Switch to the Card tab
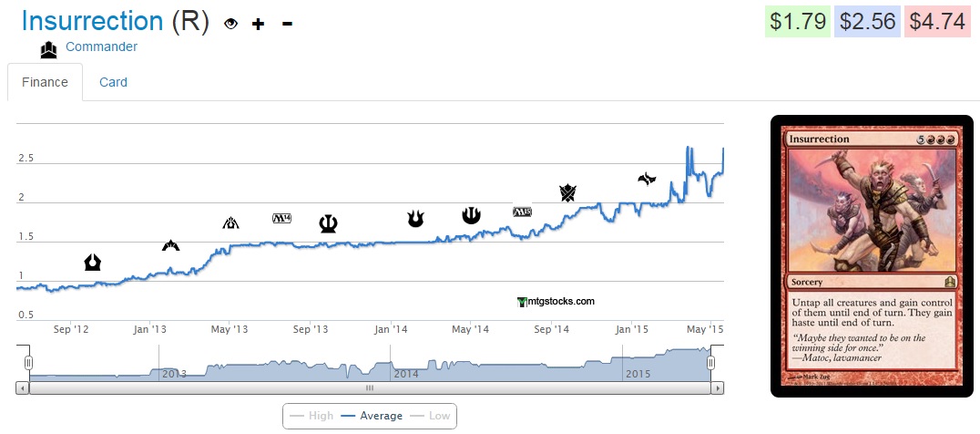 (113, 82)
